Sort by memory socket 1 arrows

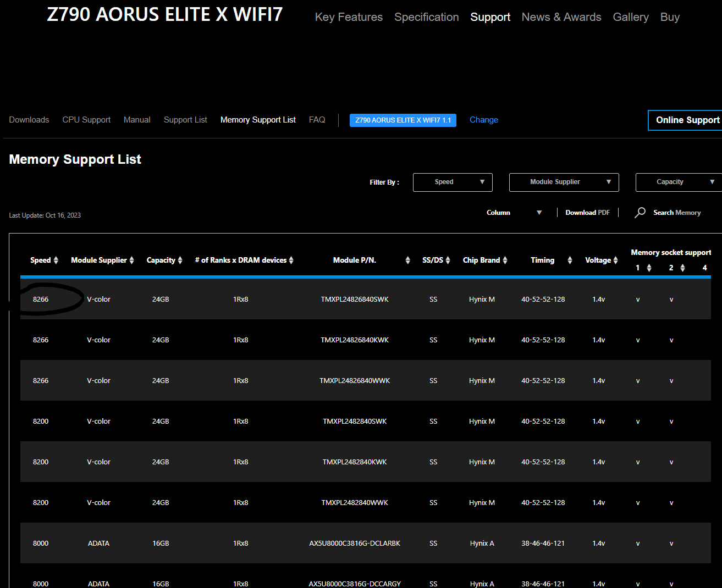coord(649,268)
